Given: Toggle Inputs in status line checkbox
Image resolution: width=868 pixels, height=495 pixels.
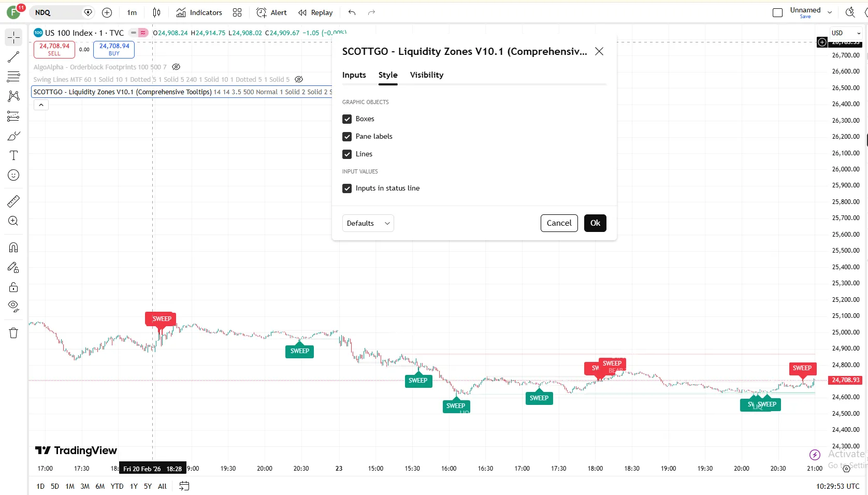Looking at the screenshot, I should [347, 188].
